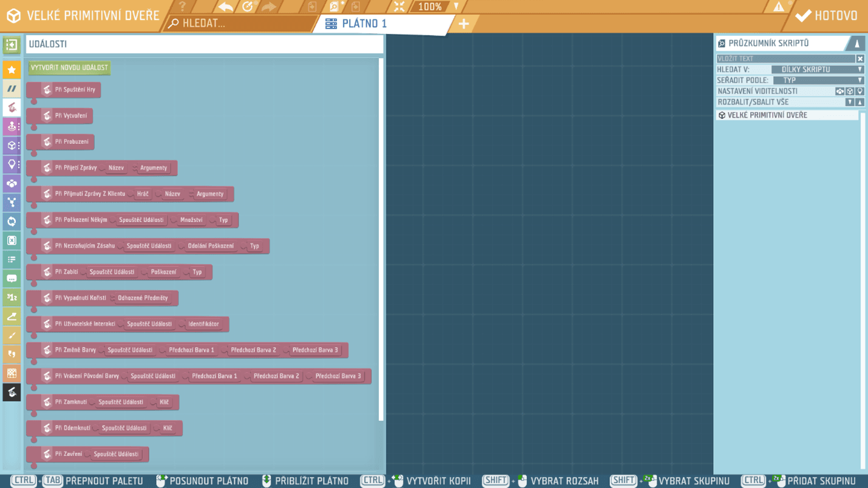Open the Hledat v dropdown
The image size is (868, 488).
[817, 70]
